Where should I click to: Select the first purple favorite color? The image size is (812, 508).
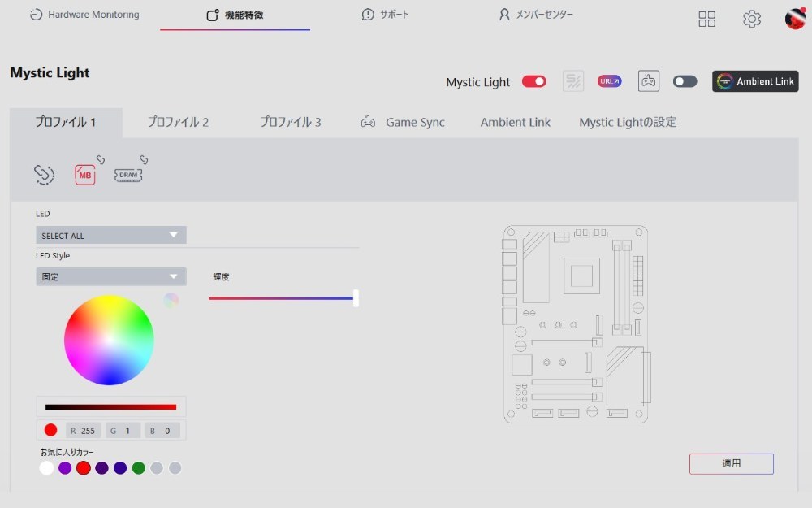click(x=65, y=468)
